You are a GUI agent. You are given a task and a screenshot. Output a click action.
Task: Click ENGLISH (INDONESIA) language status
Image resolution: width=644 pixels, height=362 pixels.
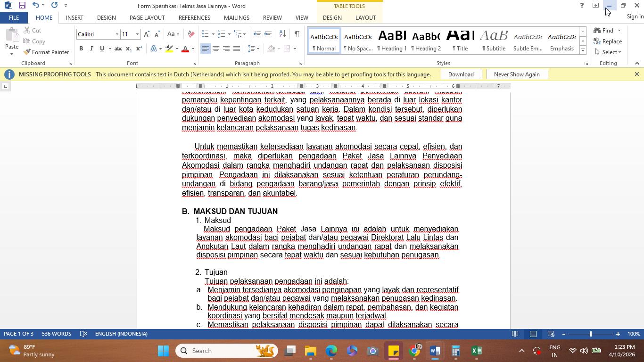pyautogui.click(x=121, y=334)
